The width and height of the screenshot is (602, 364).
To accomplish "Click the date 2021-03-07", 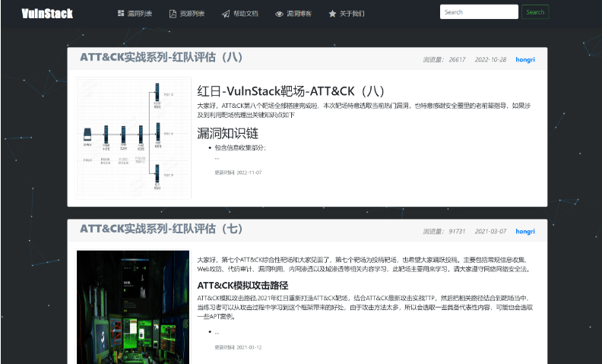I will point(490,231).
